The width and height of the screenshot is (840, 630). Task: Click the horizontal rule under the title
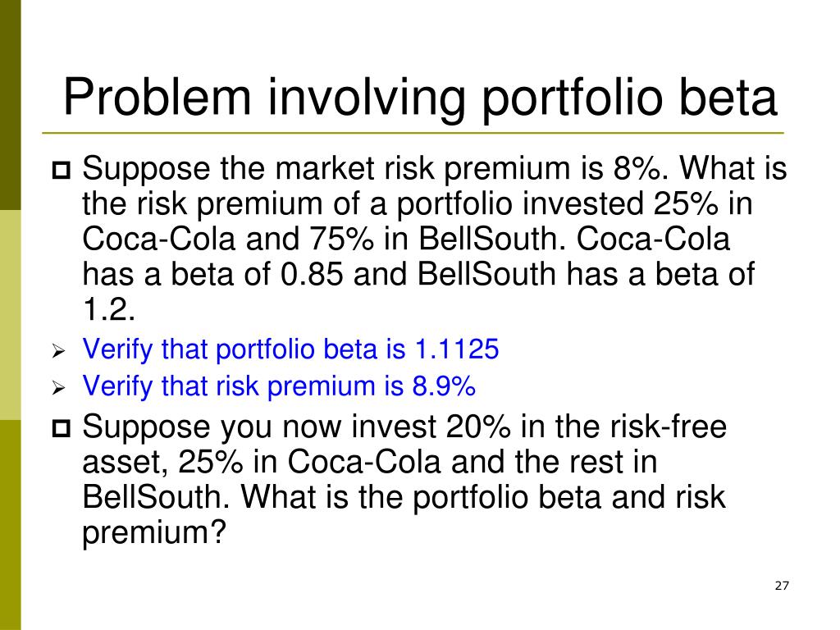click(413, 133)
